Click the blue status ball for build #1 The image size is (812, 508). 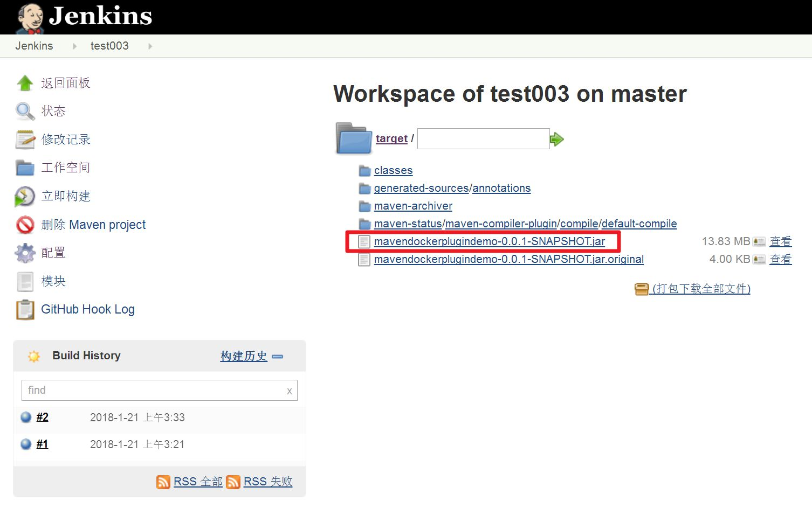tap(26, 444)
